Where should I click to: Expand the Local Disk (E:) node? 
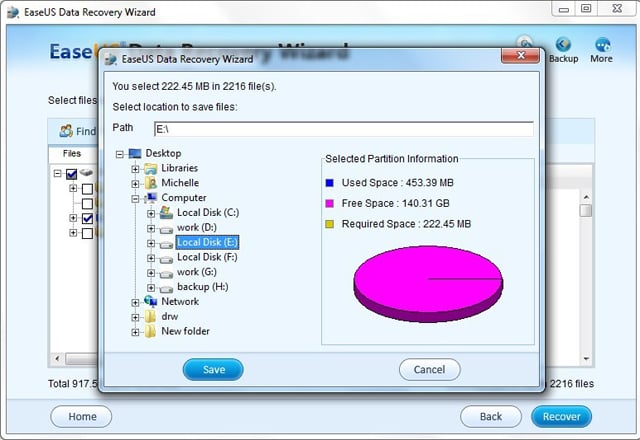click(x=151, y=243)
